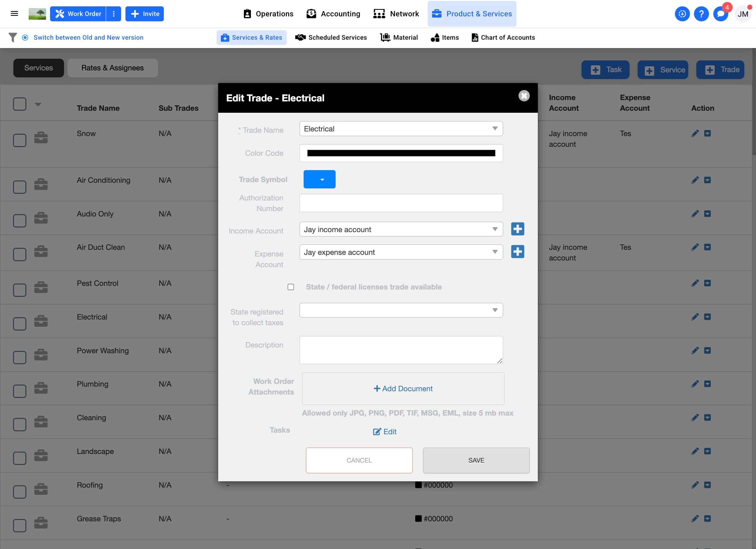Image resolution: width=756 pixels, height=549 pixels.
Task: Click plus icon beside Expense Account
Action: click(517, 252)
